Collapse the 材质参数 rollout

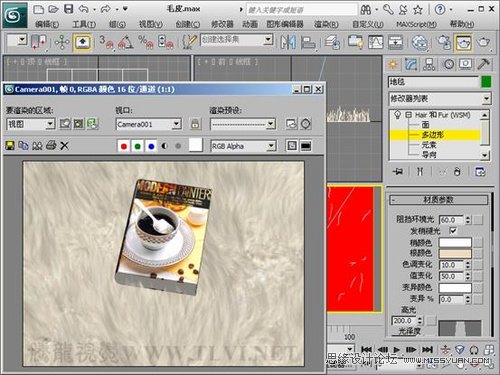point(438,200)
